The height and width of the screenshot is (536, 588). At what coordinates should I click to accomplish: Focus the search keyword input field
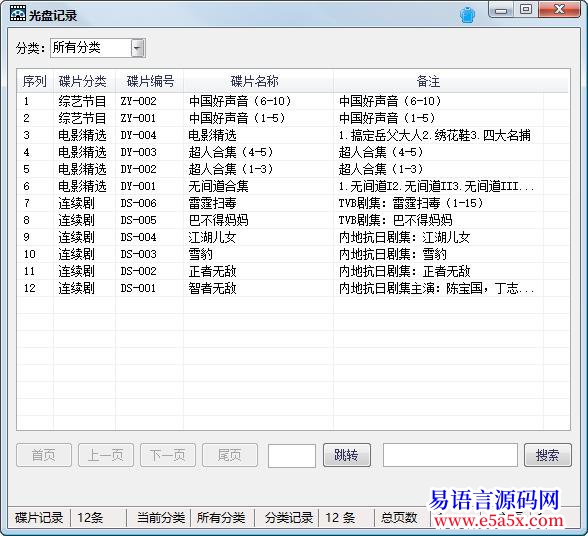450,455
